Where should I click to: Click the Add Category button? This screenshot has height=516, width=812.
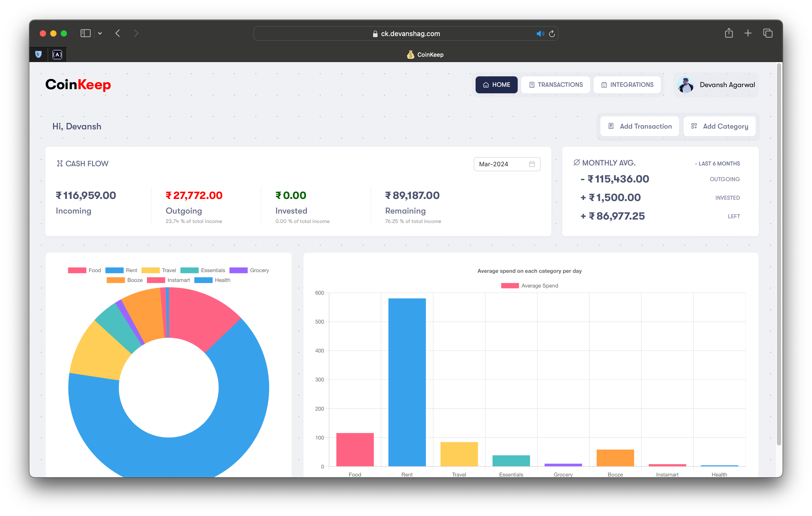[719, 127]
